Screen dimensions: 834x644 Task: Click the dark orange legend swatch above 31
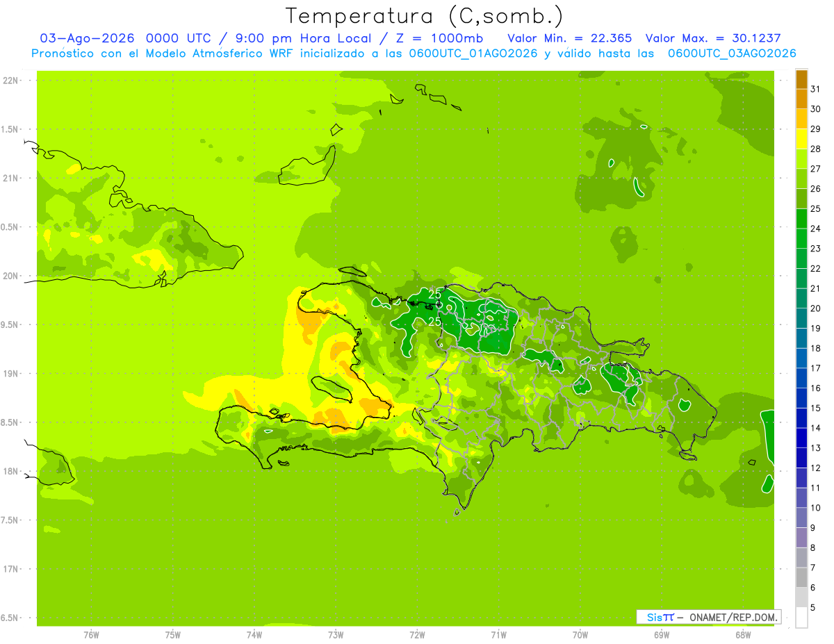801,80
